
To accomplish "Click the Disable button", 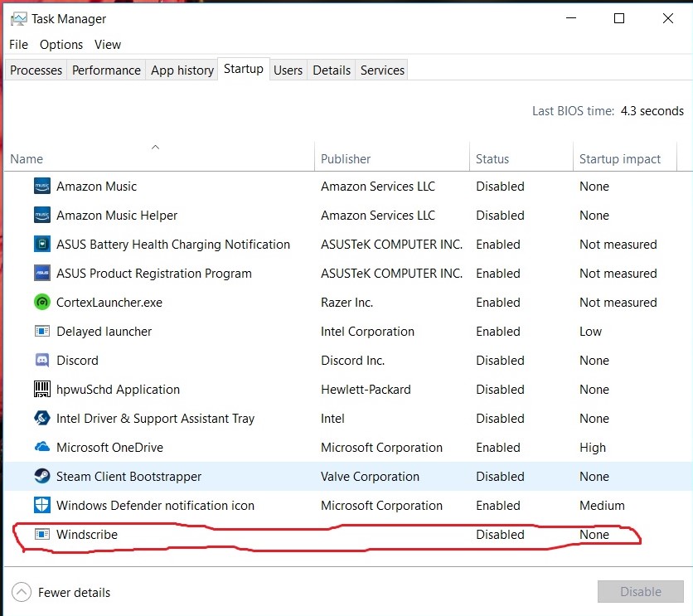I will [x=641, y=591].
